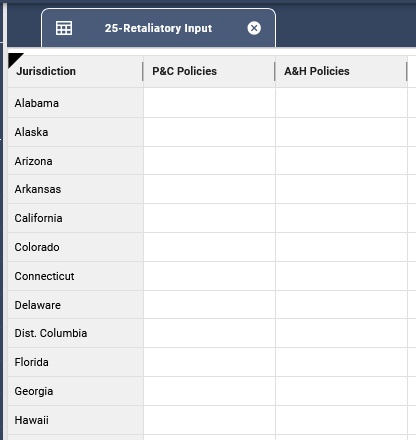Close the 25-Retaliatory Input tab

[x=254, y=28]
